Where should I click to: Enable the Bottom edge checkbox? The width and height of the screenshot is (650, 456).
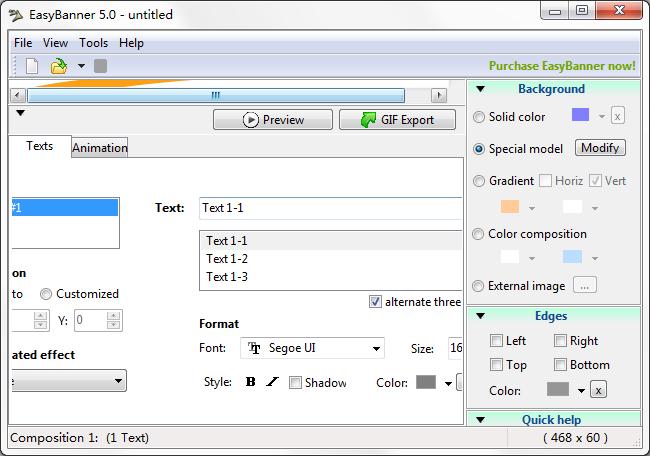click(560, 365)
